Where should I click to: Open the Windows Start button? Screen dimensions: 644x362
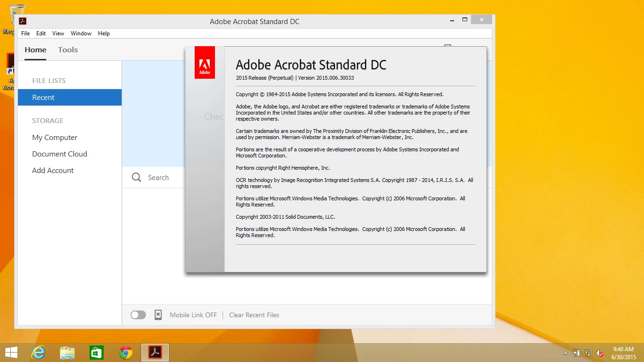tap(11, 353)
